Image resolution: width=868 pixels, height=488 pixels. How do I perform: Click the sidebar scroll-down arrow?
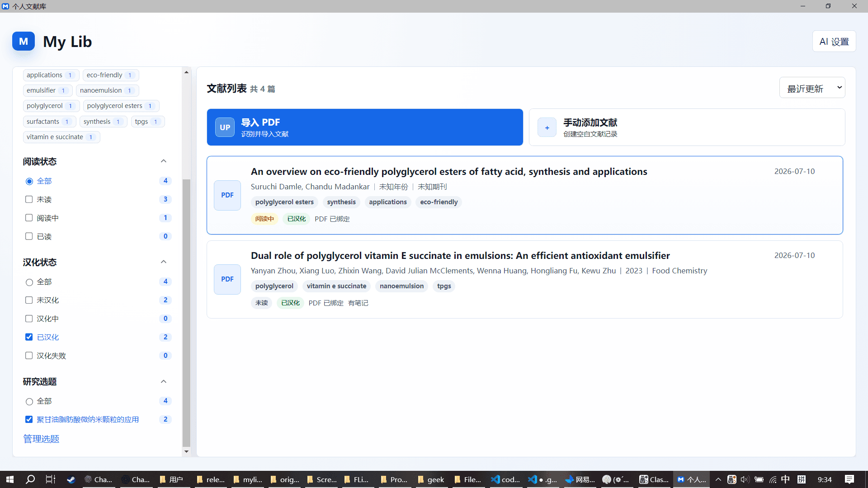click(186, 451)
